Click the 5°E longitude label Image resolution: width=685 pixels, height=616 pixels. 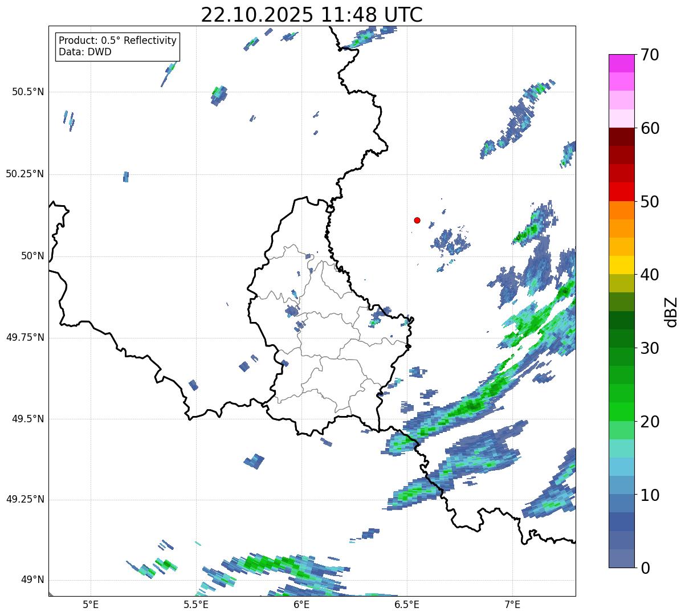pyautogui.click(x=91, y=604)
